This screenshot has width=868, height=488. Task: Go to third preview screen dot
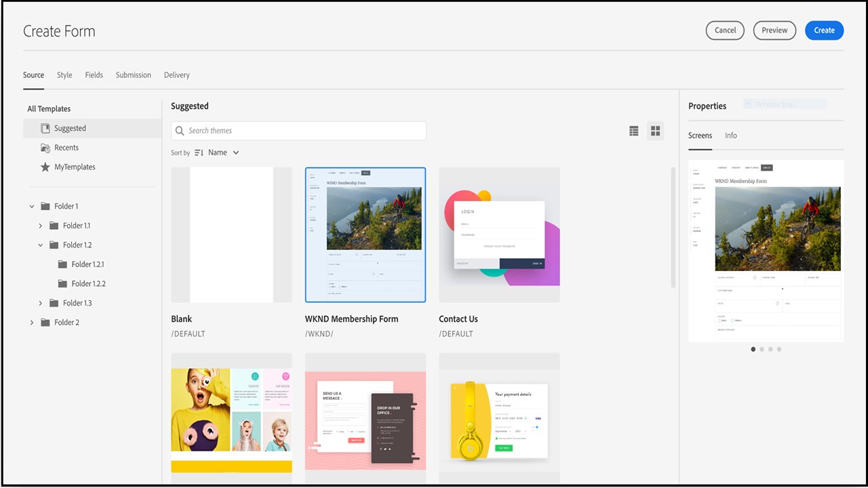(x=770, y=349)
